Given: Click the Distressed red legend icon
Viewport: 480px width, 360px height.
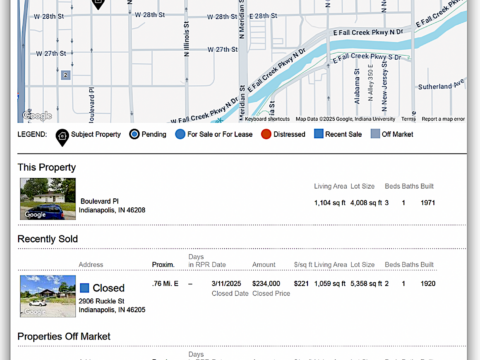Looking at the screenshot, I should pos(266,134).
